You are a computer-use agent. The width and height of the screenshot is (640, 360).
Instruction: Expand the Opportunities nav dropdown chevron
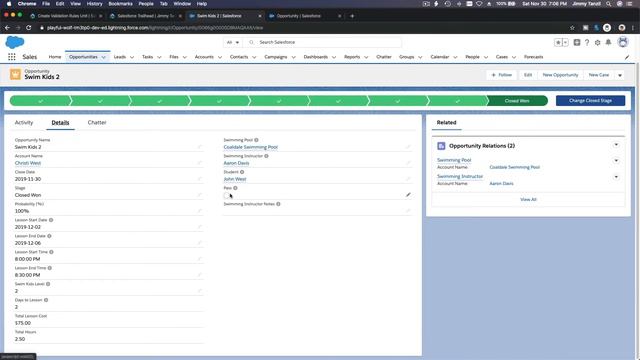104,57
